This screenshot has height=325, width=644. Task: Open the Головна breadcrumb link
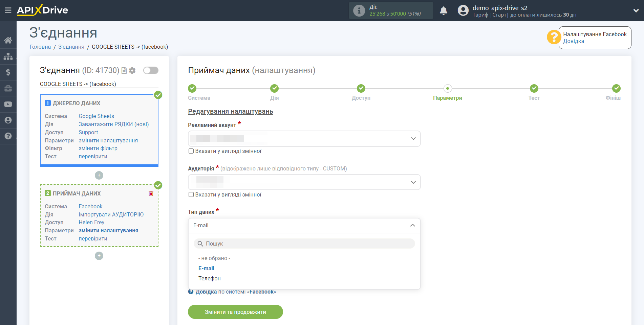tap(40, 47)
